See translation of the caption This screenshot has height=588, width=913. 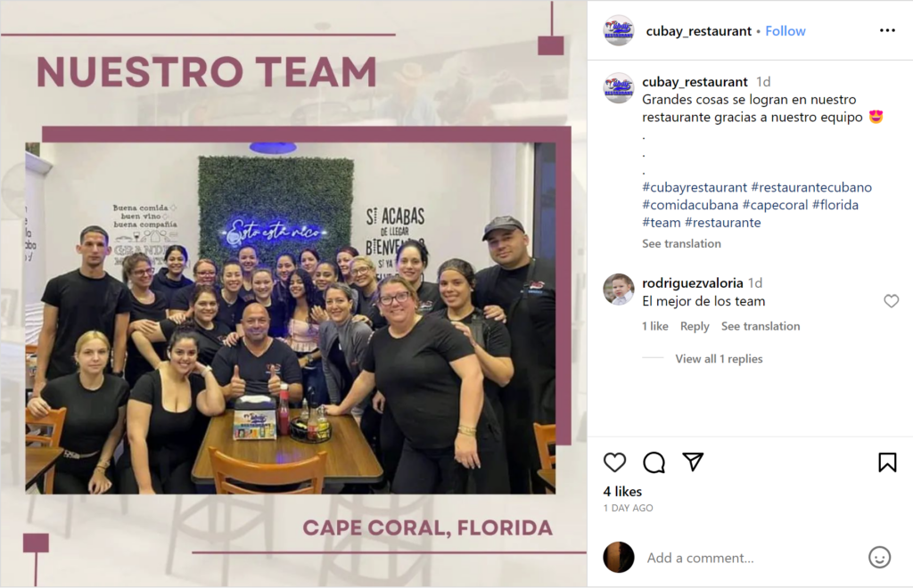[x=681, y=244]
